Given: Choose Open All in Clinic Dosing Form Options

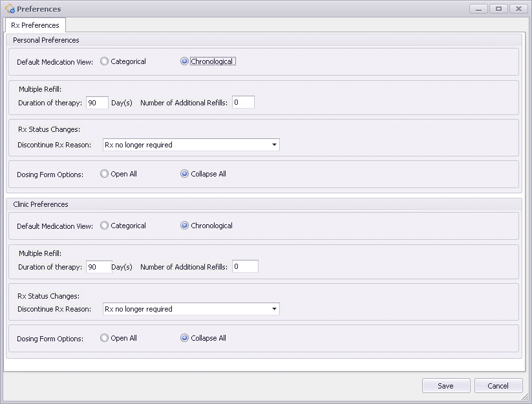Looking at the screenshot, I should point(104,338).
